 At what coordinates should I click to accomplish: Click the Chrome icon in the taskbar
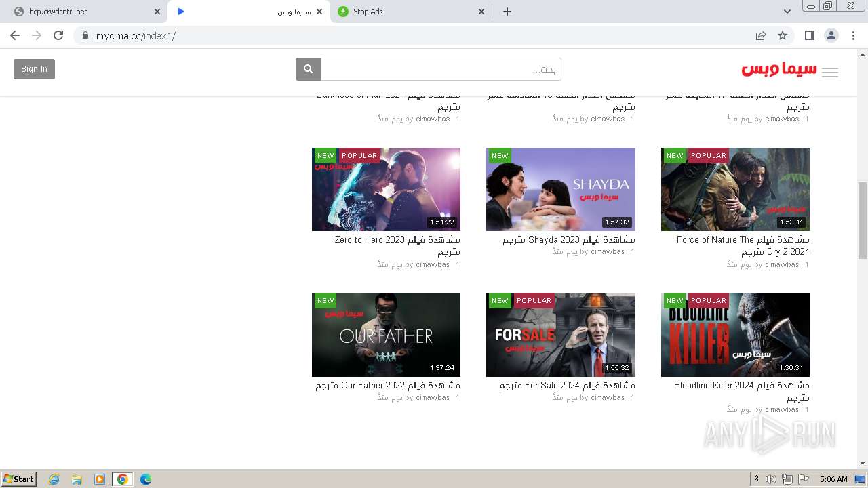123,479
